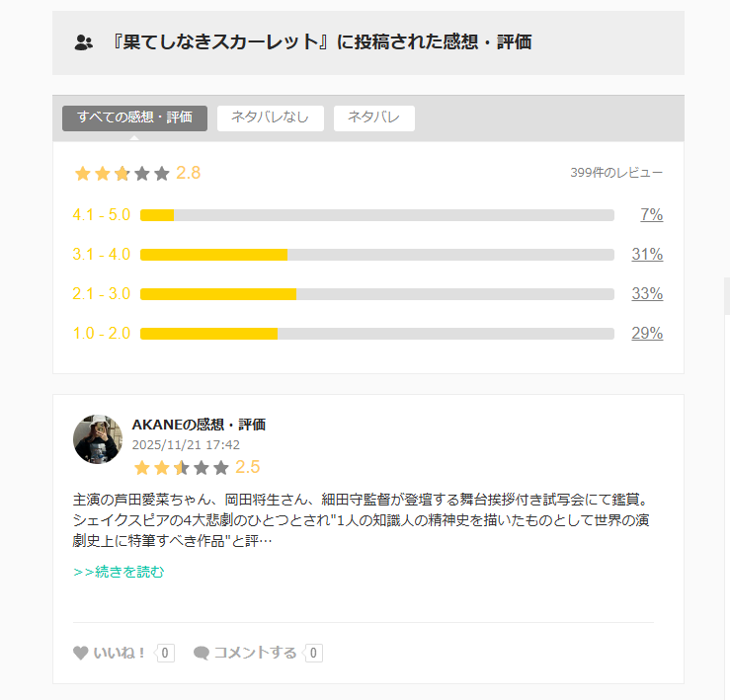Switch to the ネタバレ tab
The height and width of the screenshot is (700, 730).
tap(373, 117)
